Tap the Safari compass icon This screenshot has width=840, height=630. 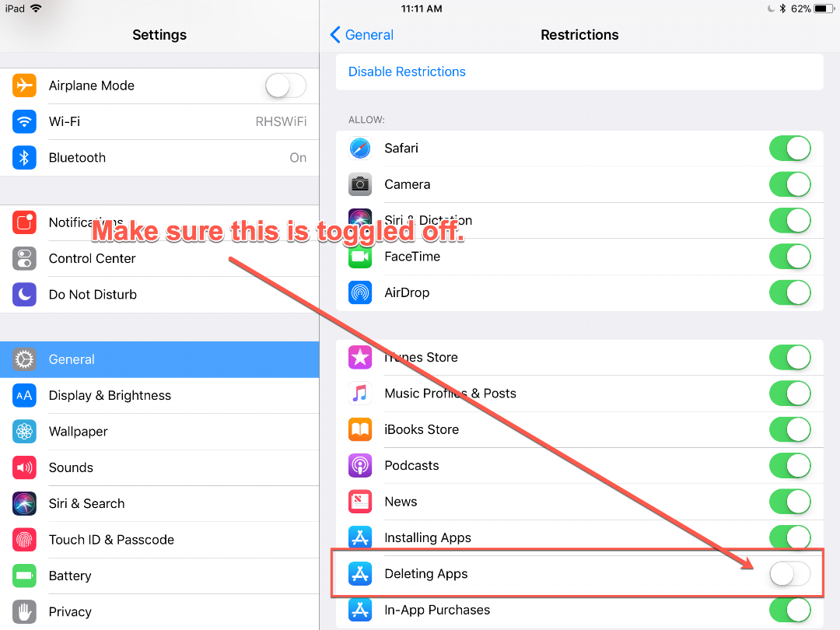[360, 149]
